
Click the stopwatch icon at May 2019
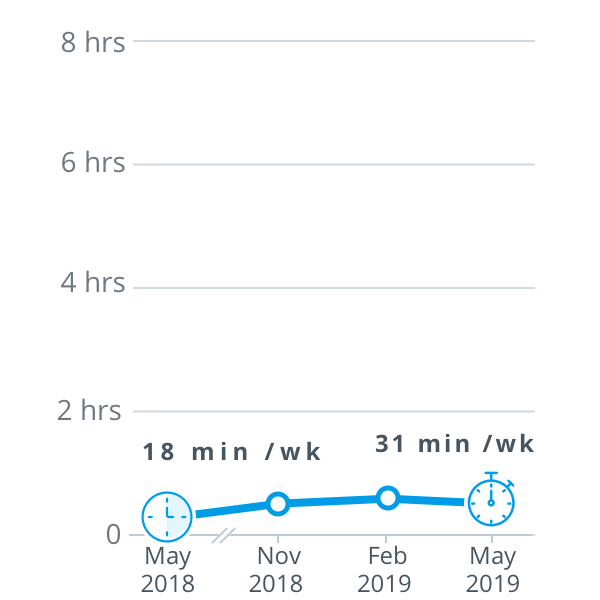coord(491,501)
